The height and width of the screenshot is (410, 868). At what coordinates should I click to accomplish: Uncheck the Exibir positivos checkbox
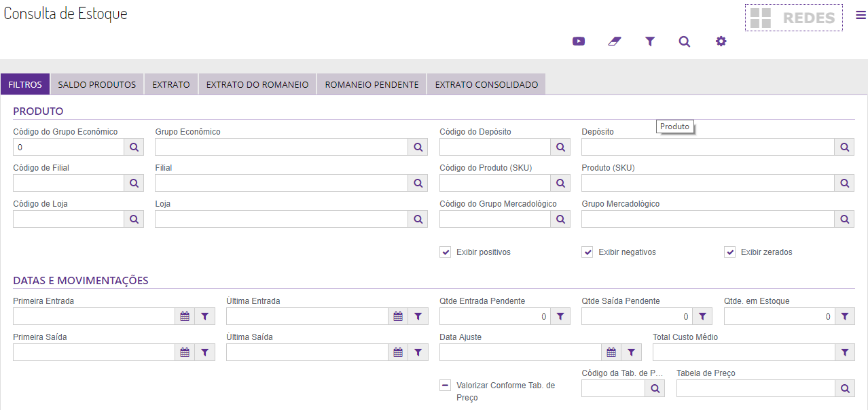(x=446, y=252)
